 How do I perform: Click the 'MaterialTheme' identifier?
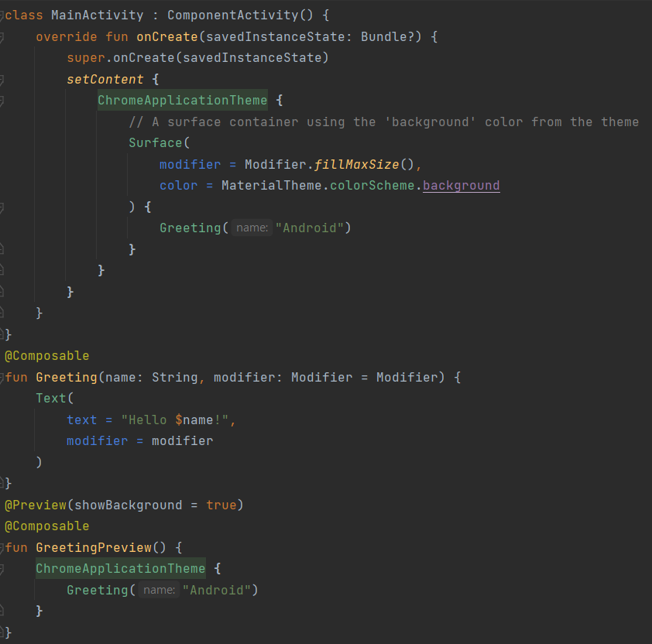point(271,186)
